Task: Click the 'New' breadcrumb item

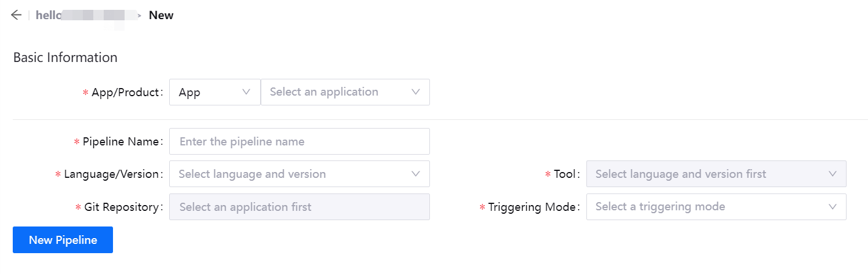Action: (161, 15)
